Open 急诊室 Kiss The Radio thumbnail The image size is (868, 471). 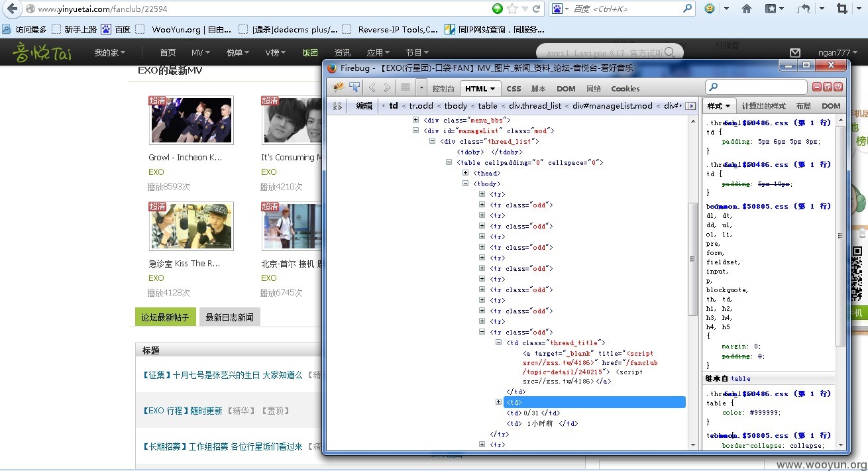point(191,226)
